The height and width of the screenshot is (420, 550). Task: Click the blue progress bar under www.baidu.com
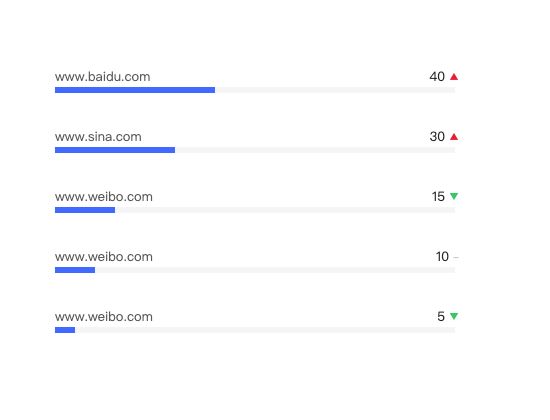135,90
